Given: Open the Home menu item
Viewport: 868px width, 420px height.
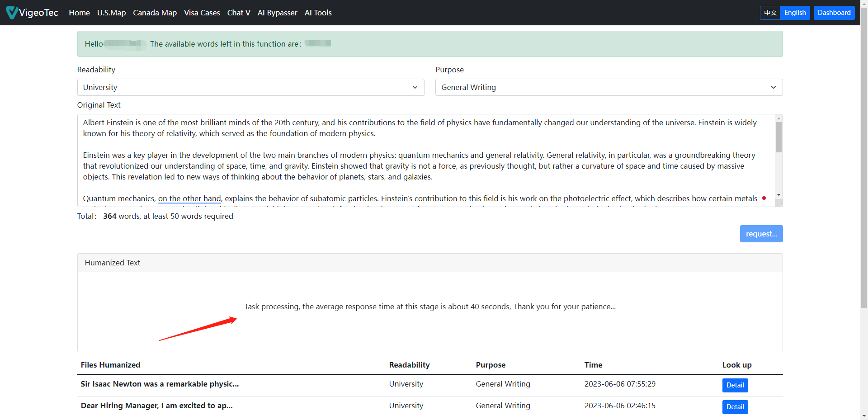Looking at the screenshot, I should point(79,13).
